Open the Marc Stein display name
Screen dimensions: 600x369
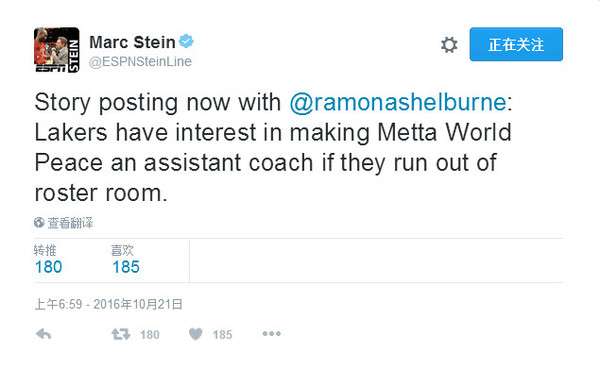click(x=132, y=42)
